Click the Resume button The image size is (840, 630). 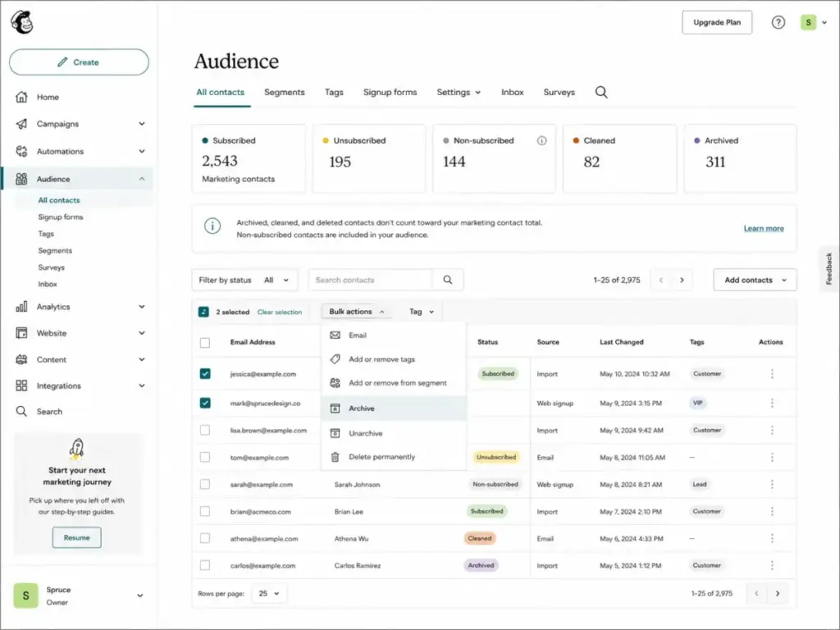[76, 537]
